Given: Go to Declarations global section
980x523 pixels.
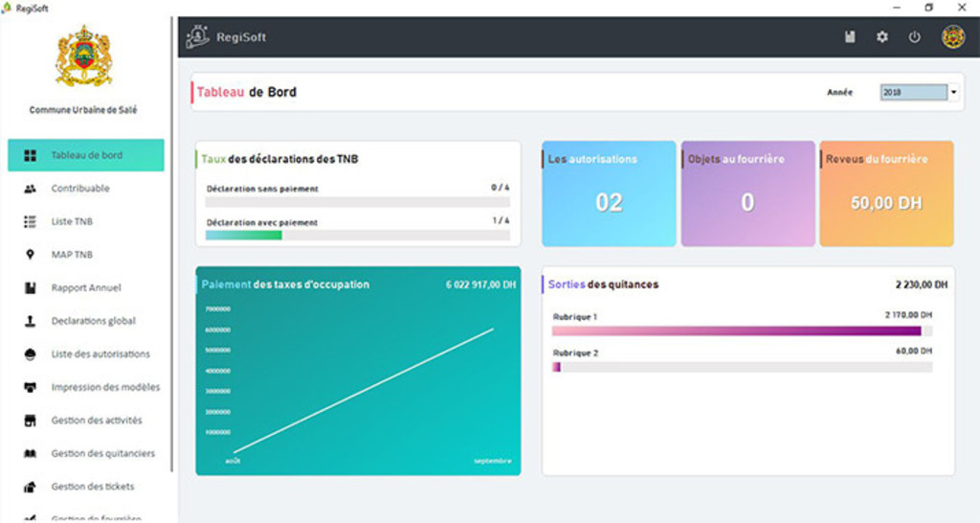Looking at the screenshot, I should tap(93, 321).
